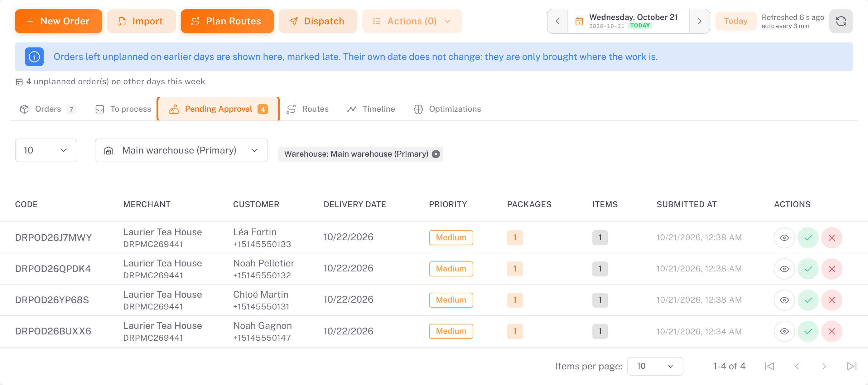The image size is (868, 385).
Task: Click 4 unplanned order(s) notice
Action: tap(110, 81)
